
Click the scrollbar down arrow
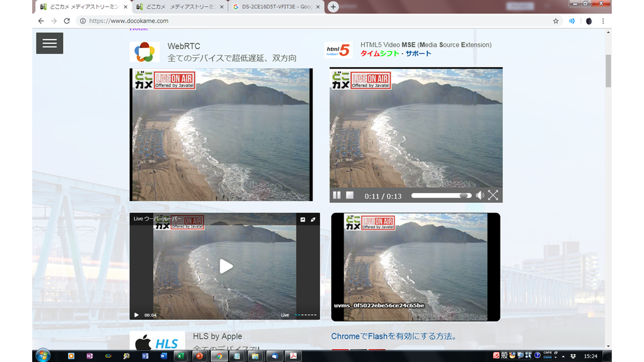608,346
